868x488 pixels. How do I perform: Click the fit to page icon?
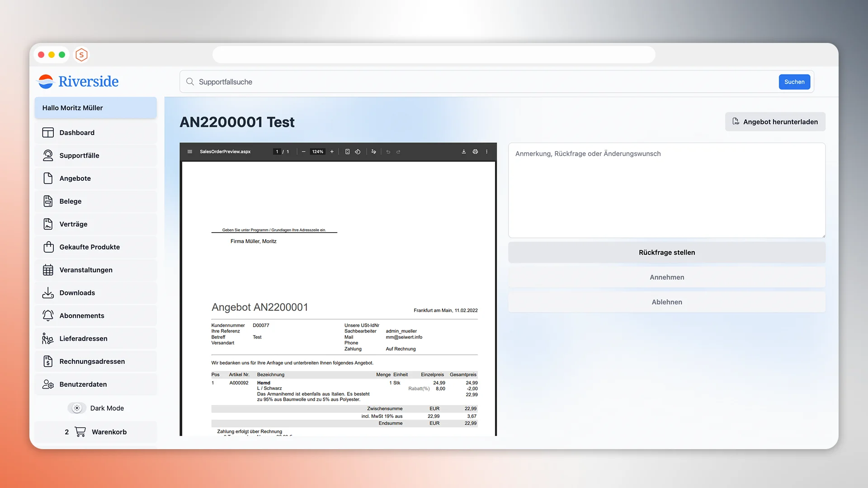pyautogui.click(x=347, y=152)
